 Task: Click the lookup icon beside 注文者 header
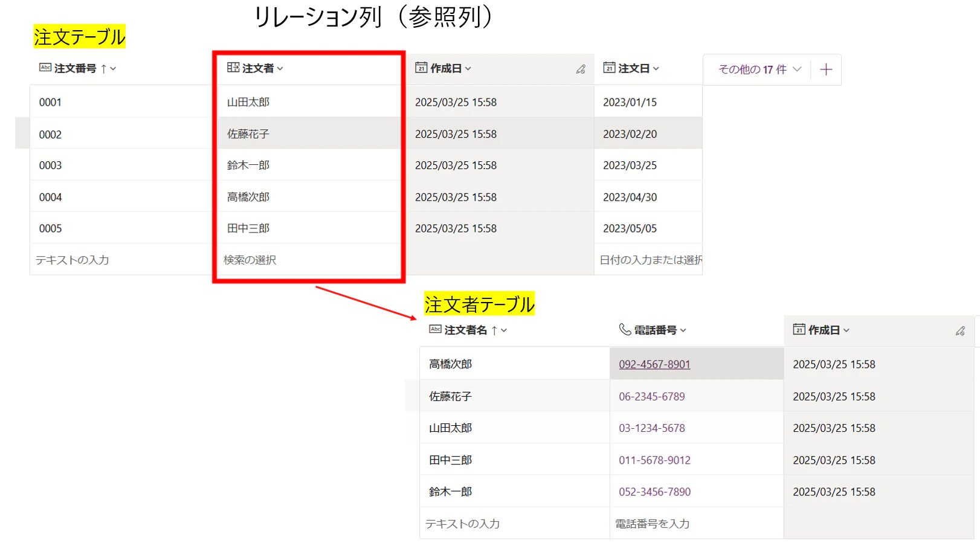click(233, 68)
